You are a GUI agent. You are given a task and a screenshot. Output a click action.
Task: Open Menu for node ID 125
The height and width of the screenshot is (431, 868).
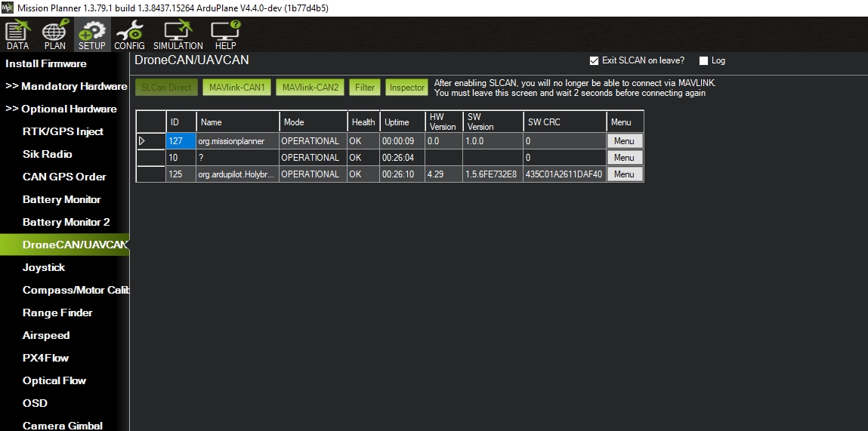[625, 174]
